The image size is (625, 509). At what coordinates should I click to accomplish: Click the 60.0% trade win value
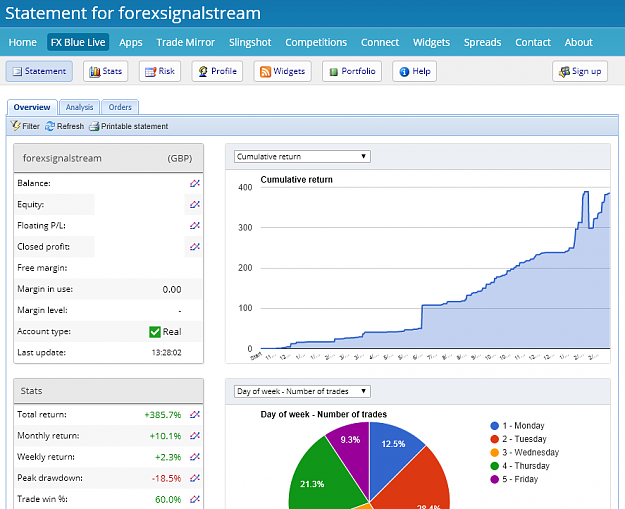click(x=168, y=499)
